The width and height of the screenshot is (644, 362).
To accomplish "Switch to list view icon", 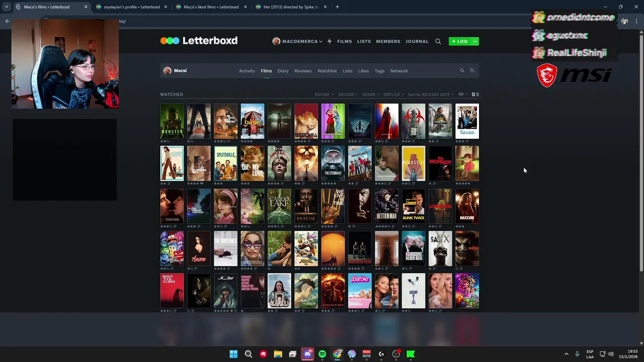I will 477,95.
